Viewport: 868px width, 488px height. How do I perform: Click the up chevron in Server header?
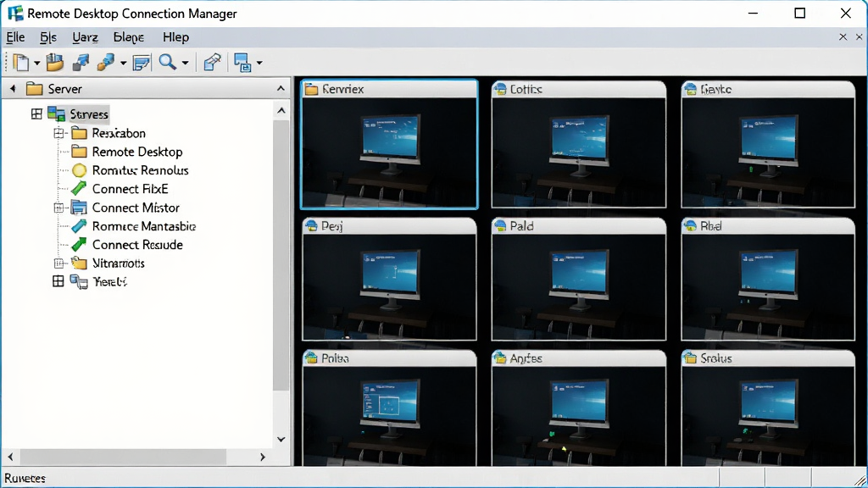(281, 88)
